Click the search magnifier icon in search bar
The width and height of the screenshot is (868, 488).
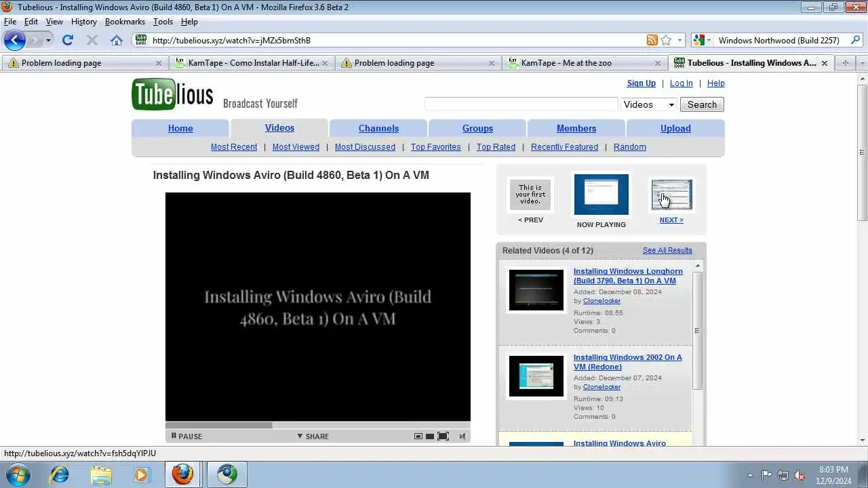pyautogui.click(x=854, y=40)
